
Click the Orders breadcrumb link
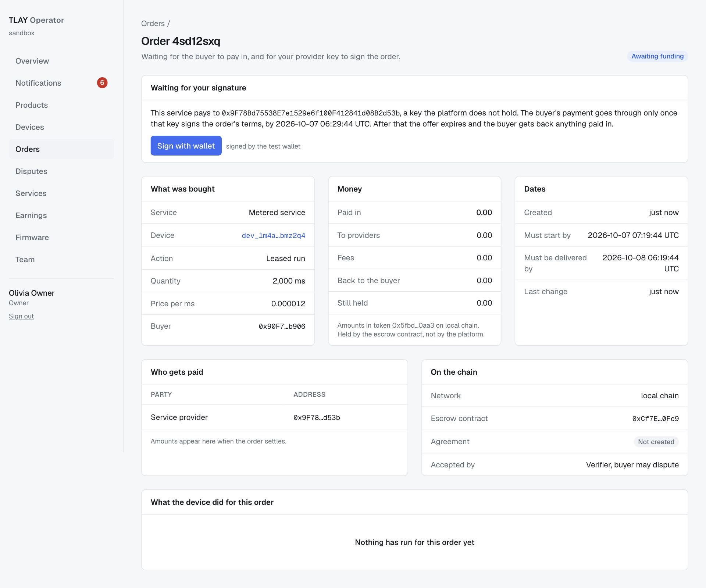[153, 24]
